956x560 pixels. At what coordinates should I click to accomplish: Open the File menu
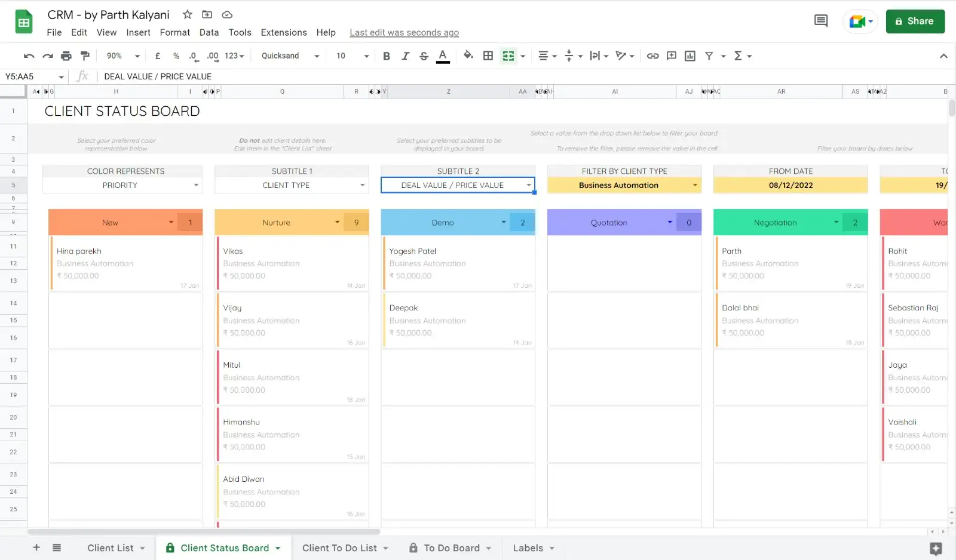click(x=54, y=33)
